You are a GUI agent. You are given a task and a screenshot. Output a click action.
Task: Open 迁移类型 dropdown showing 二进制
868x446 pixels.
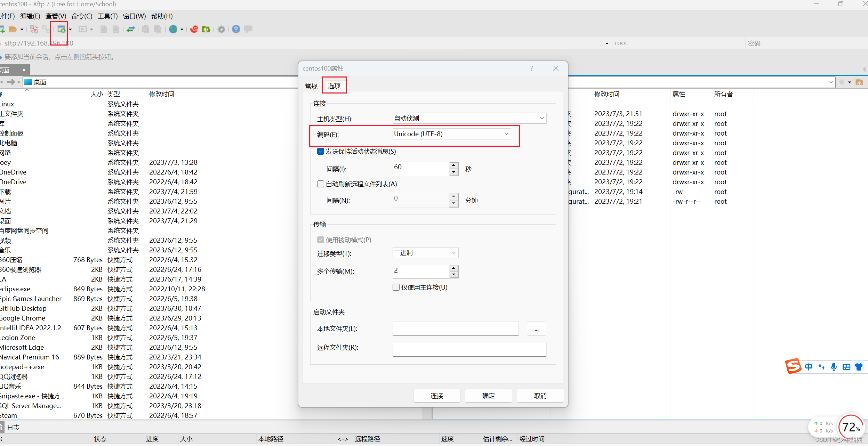tap(425, 253)
